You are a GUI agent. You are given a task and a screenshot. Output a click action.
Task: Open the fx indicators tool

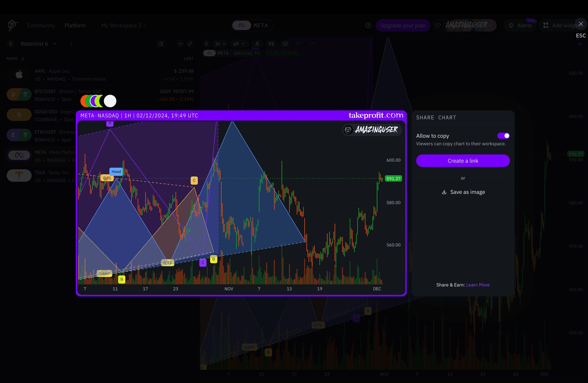(x=257, y=44)
